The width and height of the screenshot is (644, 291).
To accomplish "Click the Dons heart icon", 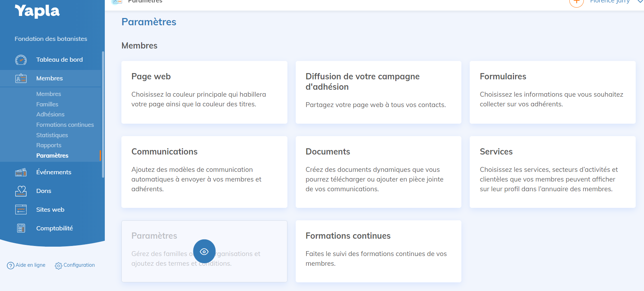I will pos(21,191).
